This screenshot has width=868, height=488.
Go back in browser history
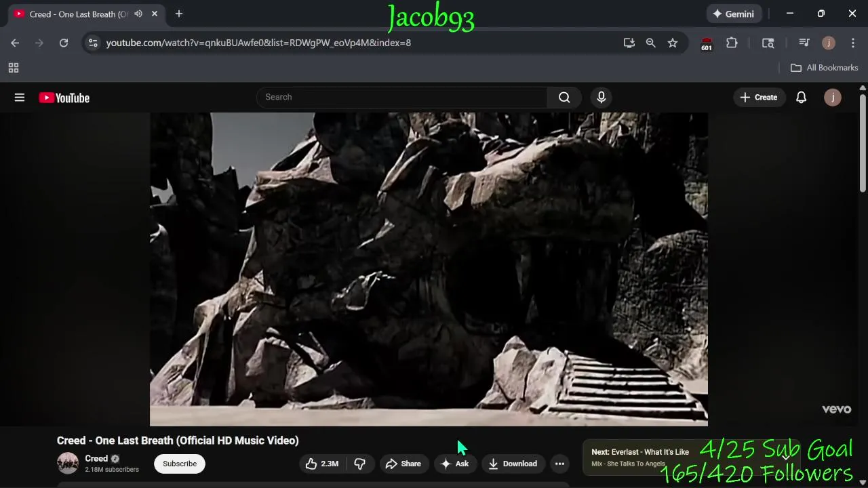point(15,43)
